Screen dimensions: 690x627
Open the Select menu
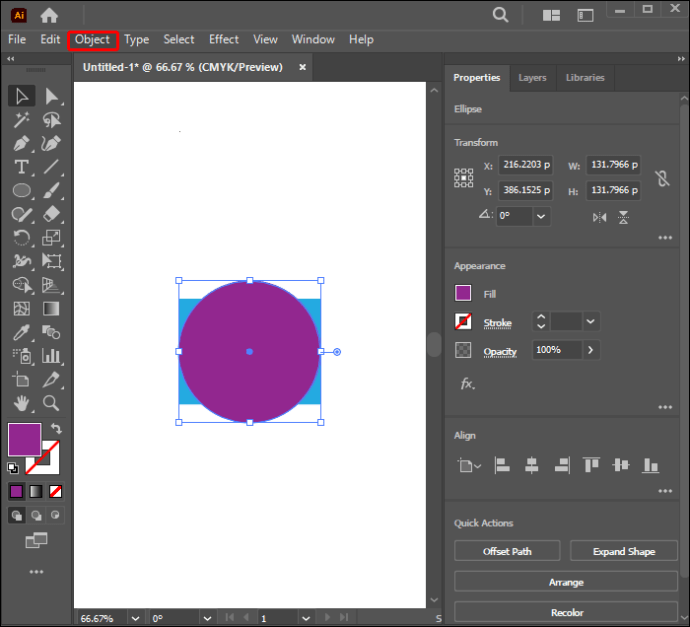[x=179, y=40]
